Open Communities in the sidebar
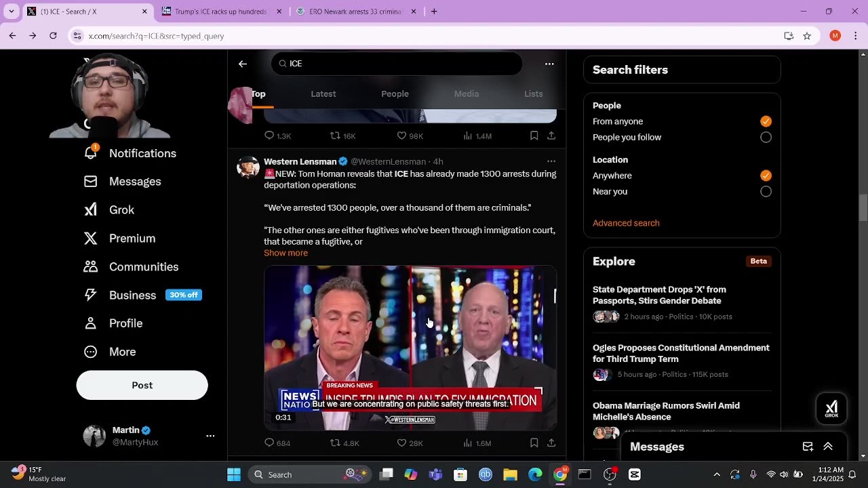The width and height of the screenshot is (868, 488). coord(131,267)
